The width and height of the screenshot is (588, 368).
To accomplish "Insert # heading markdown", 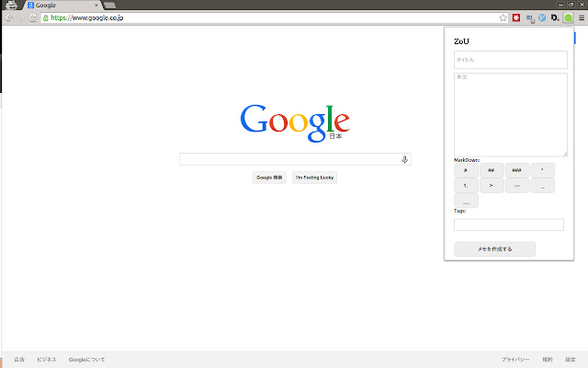I will (466, 170).
